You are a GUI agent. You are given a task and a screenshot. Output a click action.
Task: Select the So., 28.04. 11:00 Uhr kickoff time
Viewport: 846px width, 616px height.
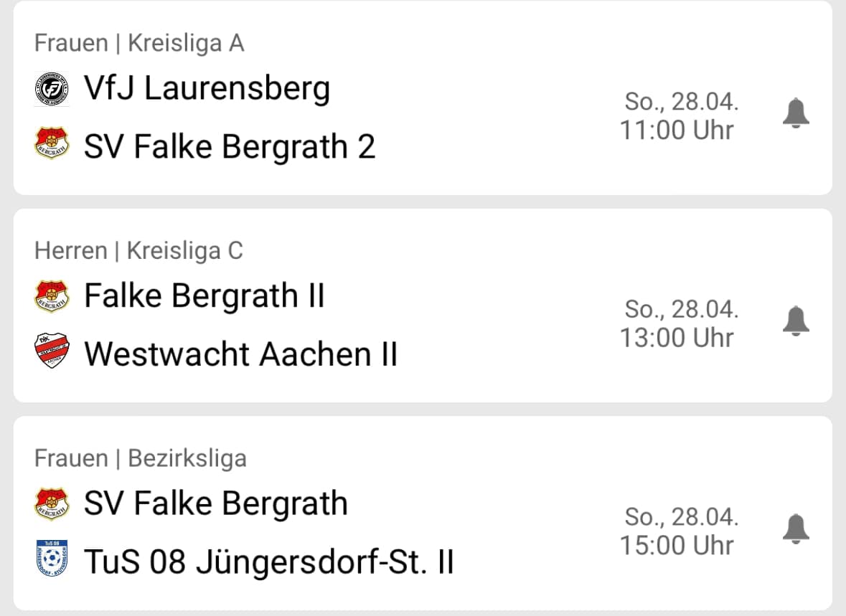click(679, 116)
